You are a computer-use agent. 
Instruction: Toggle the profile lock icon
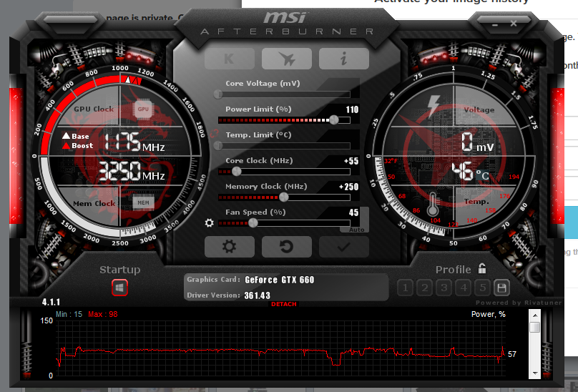point(482,268)
